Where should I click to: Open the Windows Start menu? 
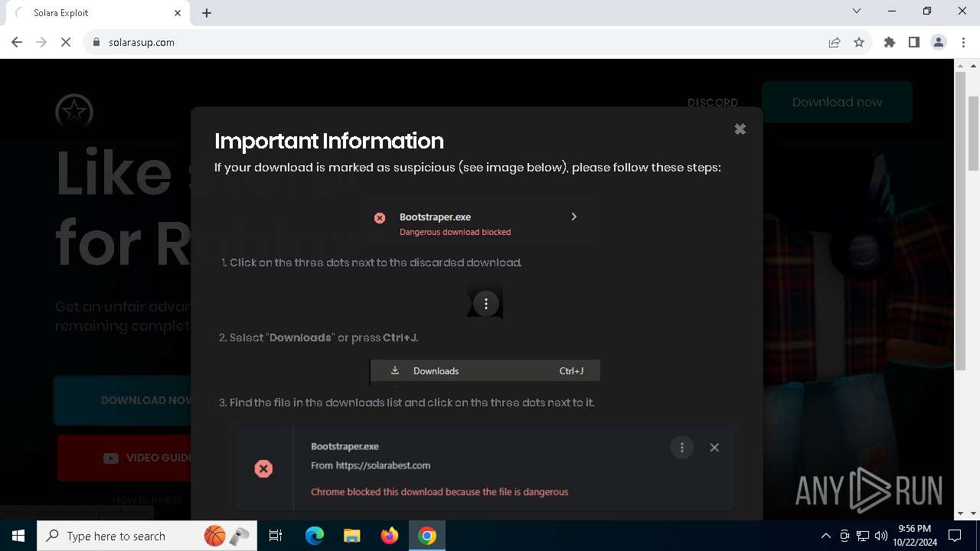point(18,536)
